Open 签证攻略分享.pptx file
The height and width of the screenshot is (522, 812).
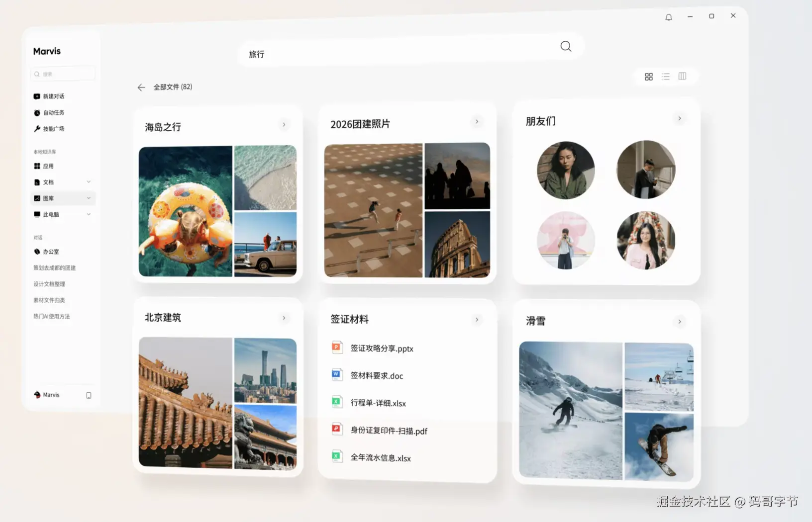[382, 348]
